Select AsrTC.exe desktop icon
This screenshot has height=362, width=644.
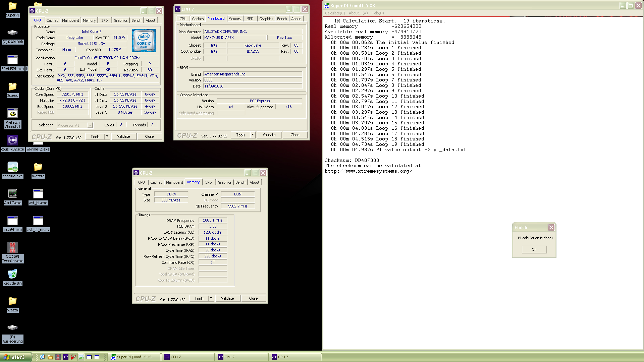(12, 197)
